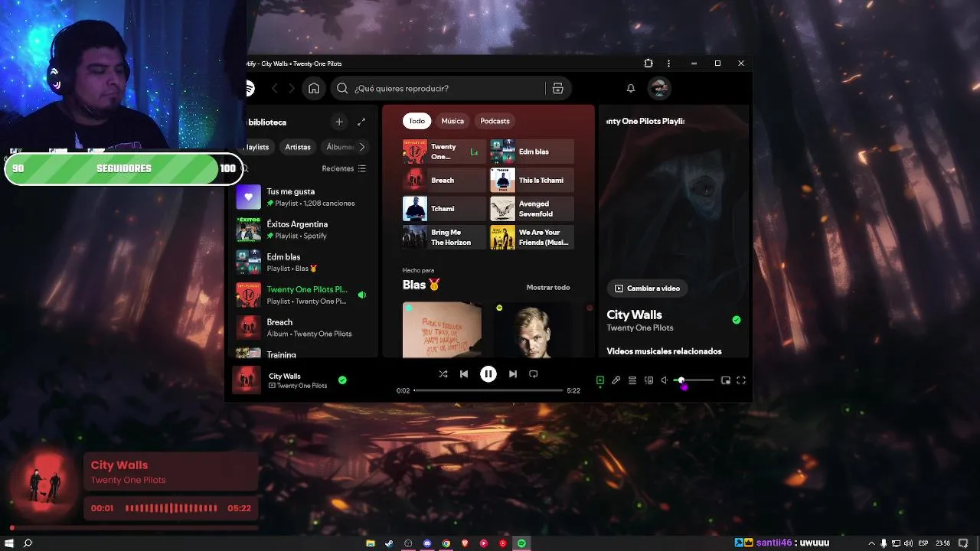Open Twenty One Pilots artist link in panel

(x=640, y=328)
